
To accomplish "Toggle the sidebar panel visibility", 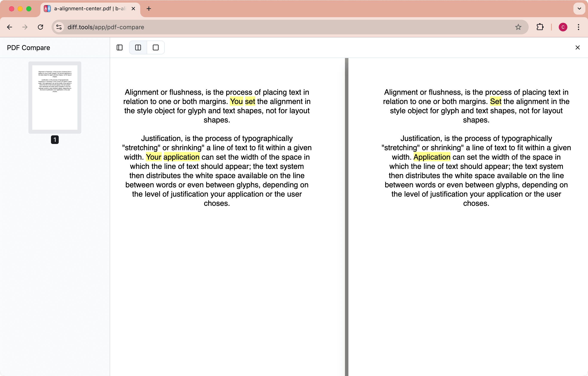I will click(120, 47).
